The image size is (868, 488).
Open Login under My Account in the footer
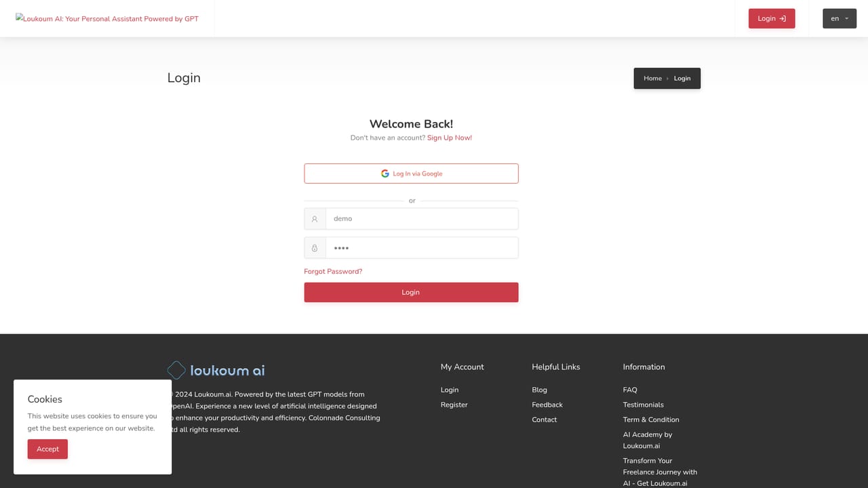point(450,390)
